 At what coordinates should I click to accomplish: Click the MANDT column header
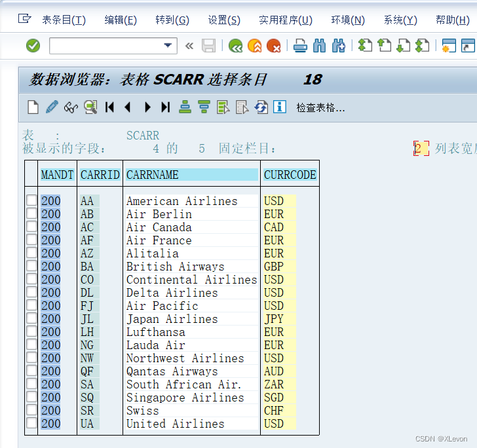57,175
